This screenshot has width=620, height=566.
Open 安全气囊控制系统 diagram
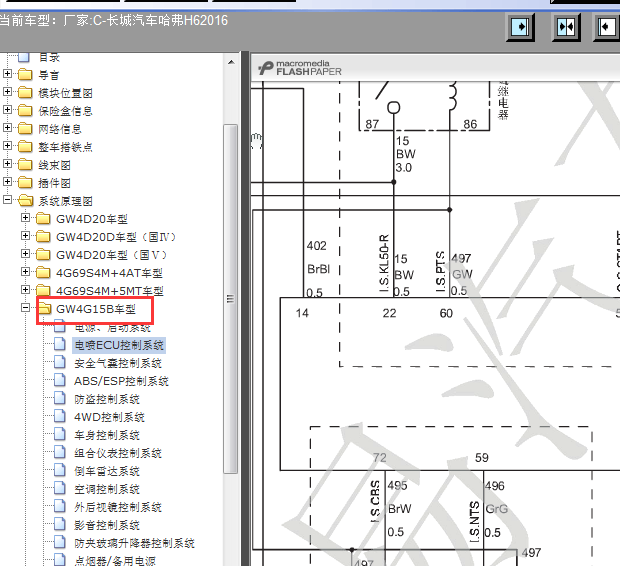coord(118,363)
